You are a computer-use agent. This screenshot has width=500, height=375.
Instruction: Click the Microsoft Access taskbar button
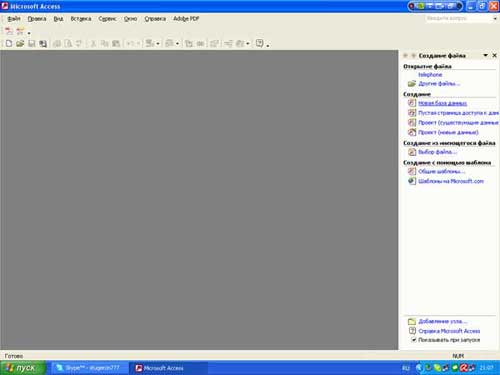(169, 368)
